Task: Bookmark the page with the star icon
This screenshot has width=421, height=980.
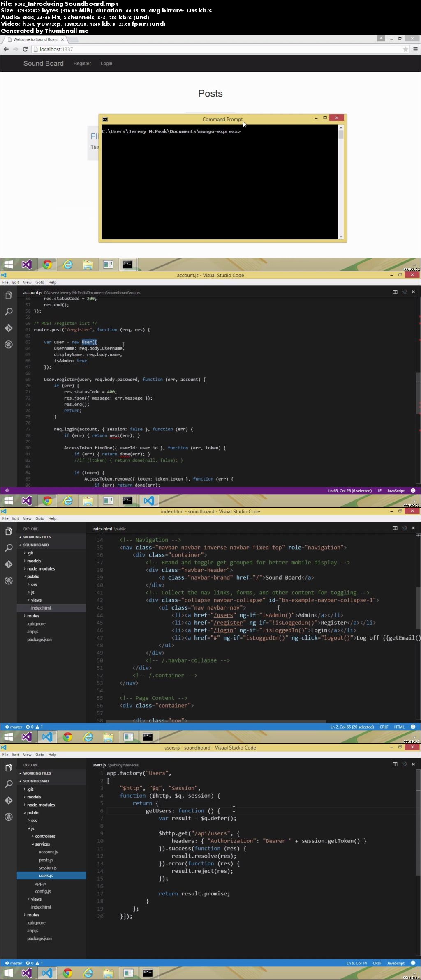Action: [406, 49]
